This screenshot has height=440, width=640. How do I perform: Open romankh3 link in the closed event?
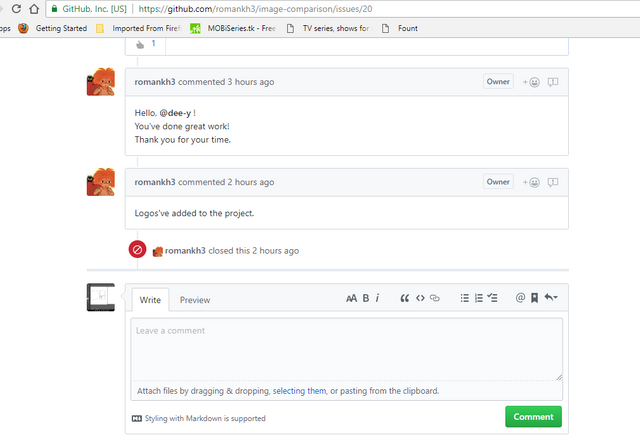tap(185, 251)
